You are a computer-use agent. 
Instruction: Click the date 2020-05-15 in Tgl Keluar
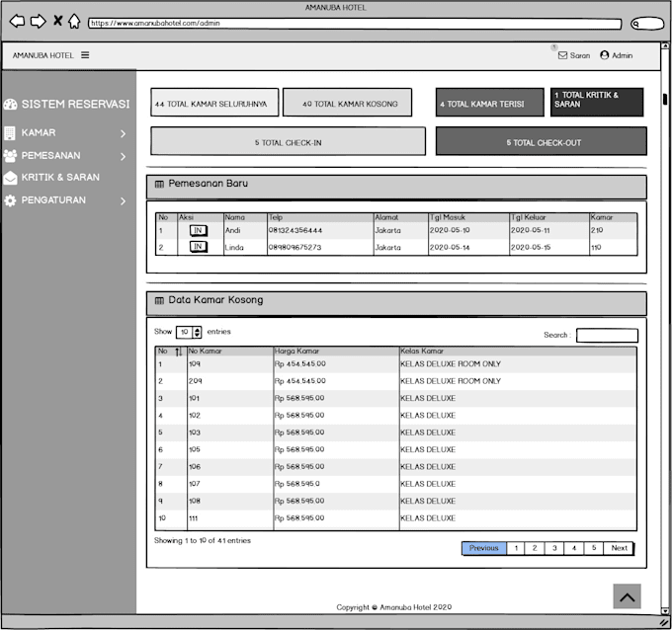coord(531,247)
